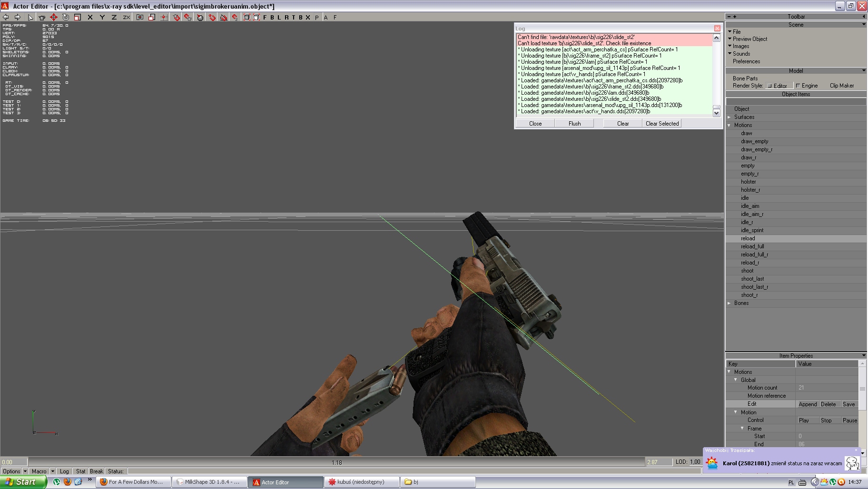Collapse the Scene panel header arrow
868x489 pixels.
pyautogui.click(x=863, y=24)
